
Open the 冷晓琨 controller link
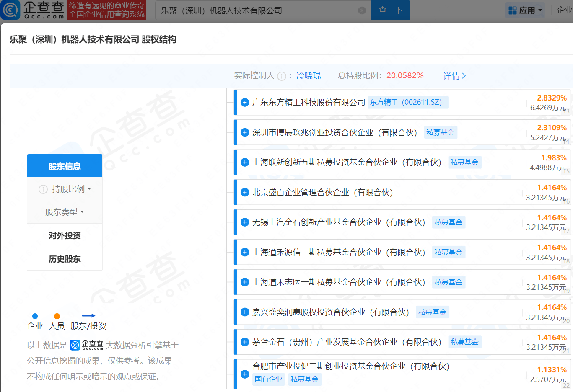pos(309,76)
